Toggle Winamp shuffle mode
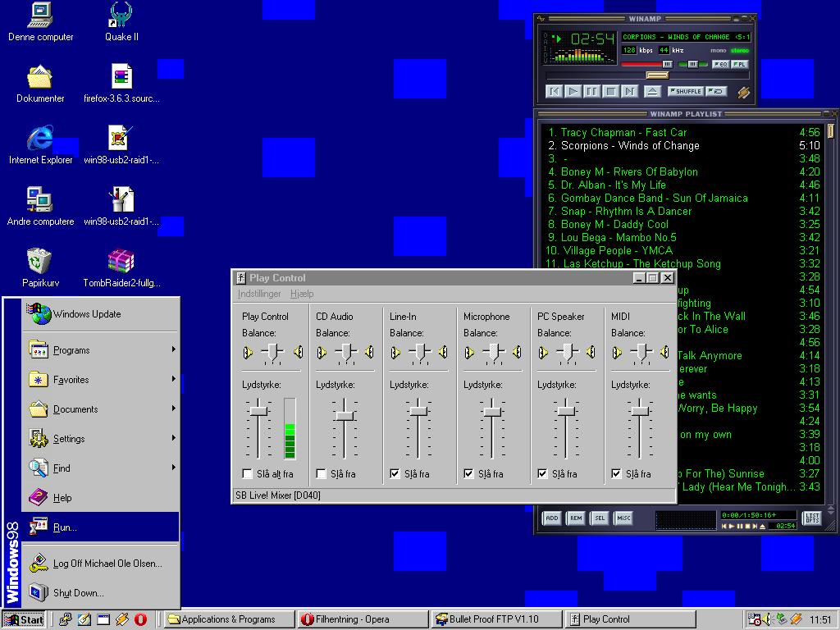 (x=686, y=92)
